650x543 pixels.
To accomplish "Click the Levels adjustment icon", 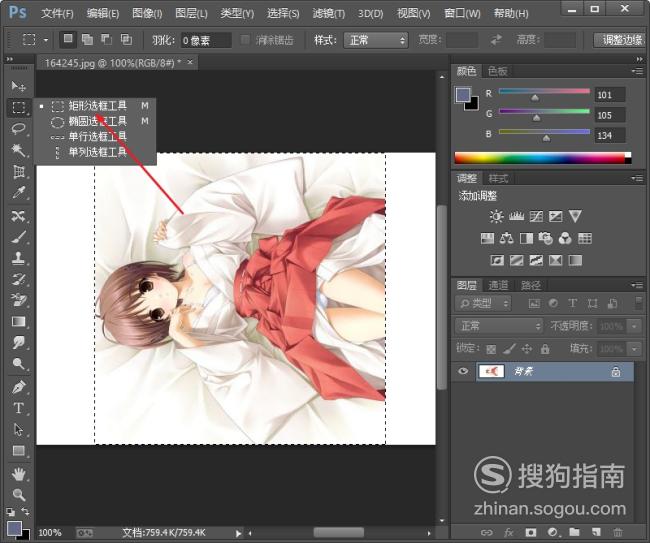I will [x=516, y=216].
